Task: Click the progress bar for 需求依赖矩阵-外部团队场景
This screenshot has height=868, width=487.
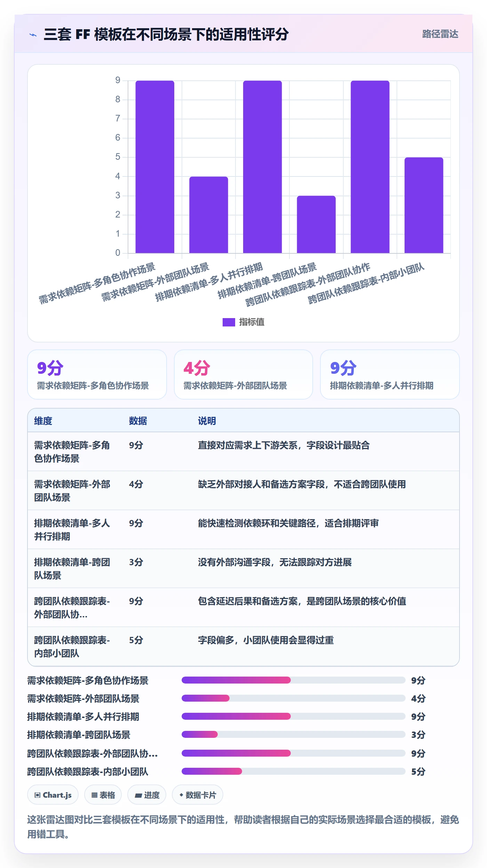Action: coord(294,698)
